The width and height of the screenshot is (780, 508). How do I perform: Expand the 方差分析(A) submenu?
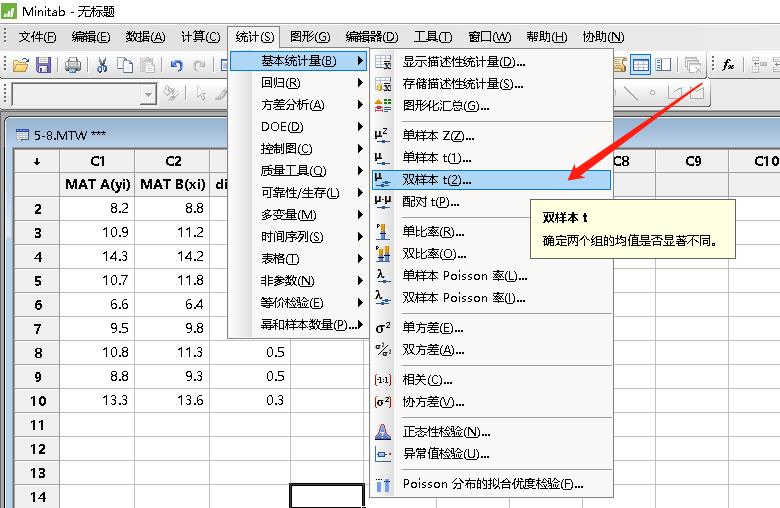point(298,105)
